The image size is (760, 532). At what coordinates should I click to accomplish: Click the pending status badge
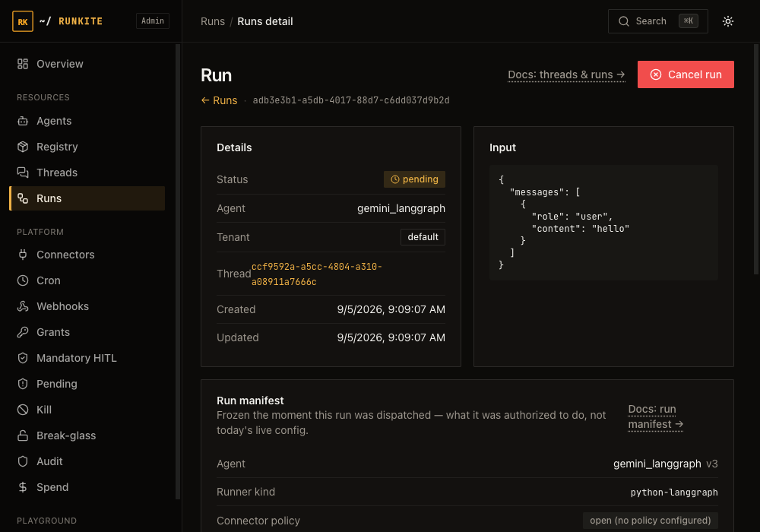[414, 179]
